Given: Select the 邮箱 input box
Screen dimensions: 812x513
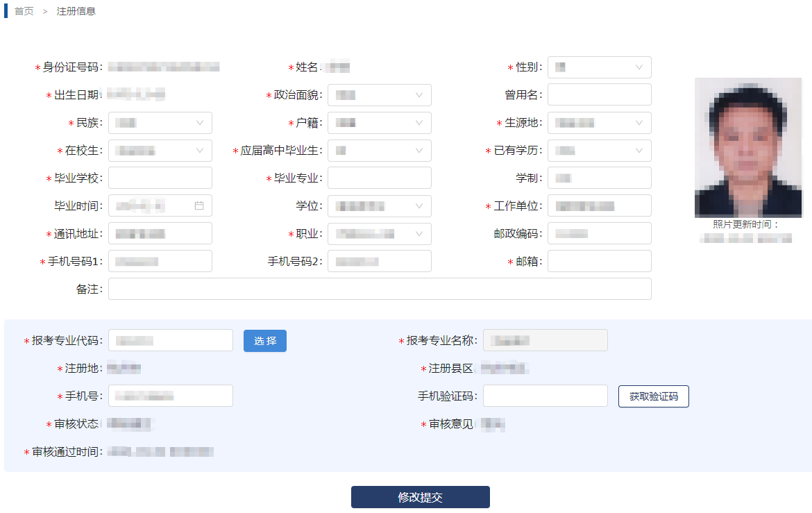Looking at the screenshot, I should point(599,261).
